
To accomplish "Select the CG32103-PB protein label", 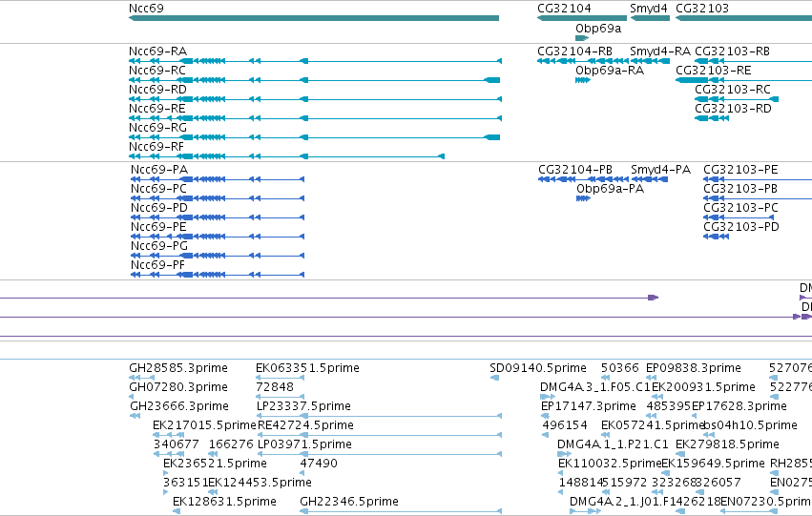I will click(740, 189).
